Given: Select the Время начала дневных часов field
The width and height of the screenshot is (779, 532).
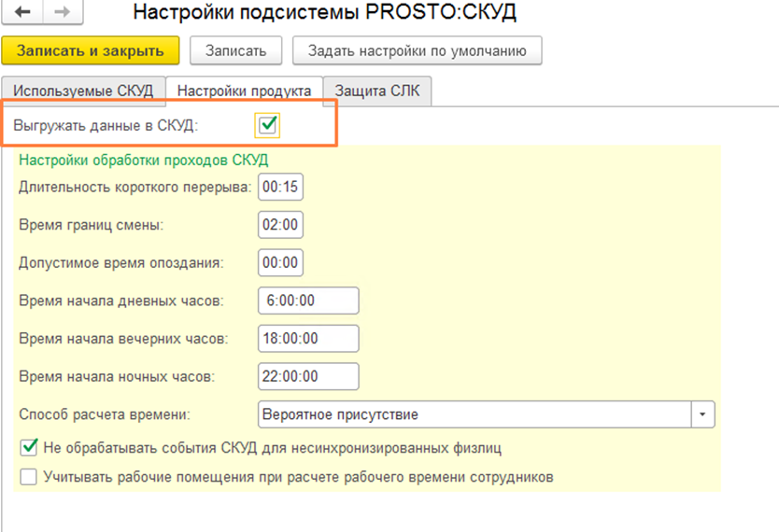Looking at the screenshot, I should (x=308, y=301).
